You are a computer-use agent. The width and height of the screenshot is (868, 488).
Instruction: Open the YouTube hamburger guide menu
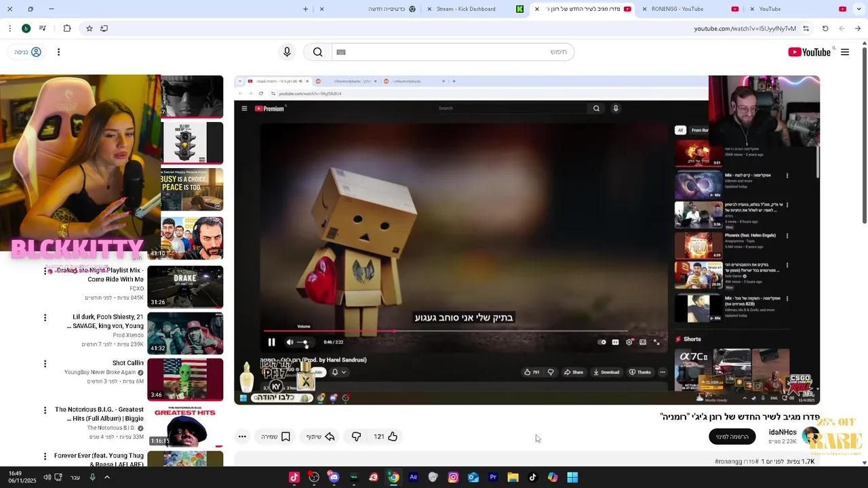pos(845,52)
